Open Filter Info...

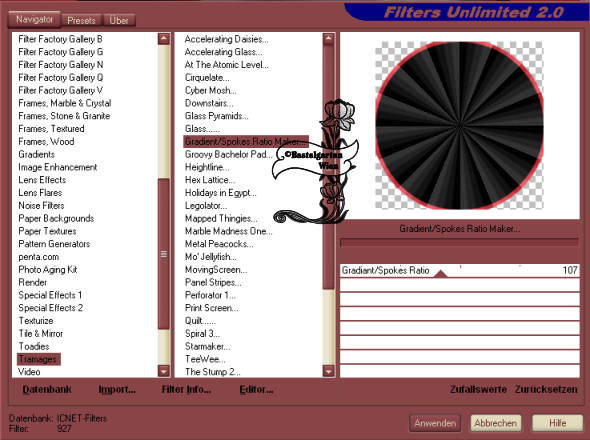coord(186,390)
